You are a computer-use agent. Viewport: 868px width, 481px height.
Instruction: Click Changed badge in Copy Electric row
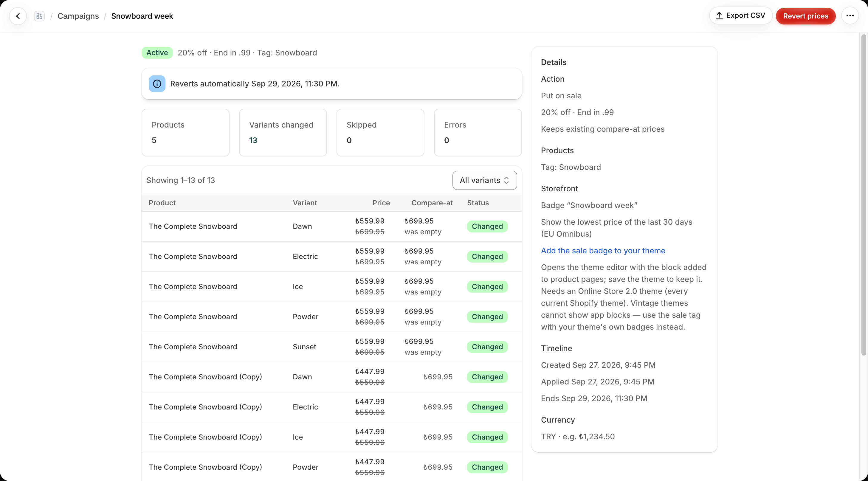click(x=487, y=407)
